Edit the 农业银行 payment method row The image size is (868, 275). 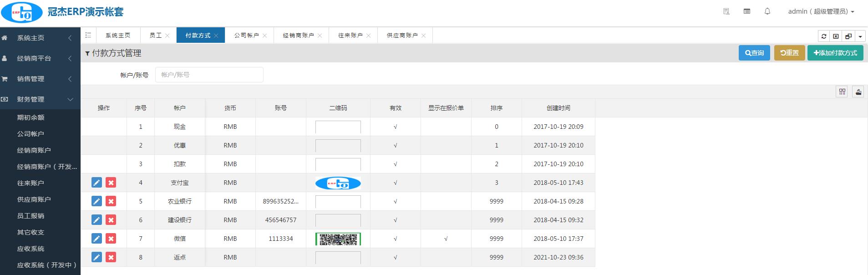click(x=96, y=201)
